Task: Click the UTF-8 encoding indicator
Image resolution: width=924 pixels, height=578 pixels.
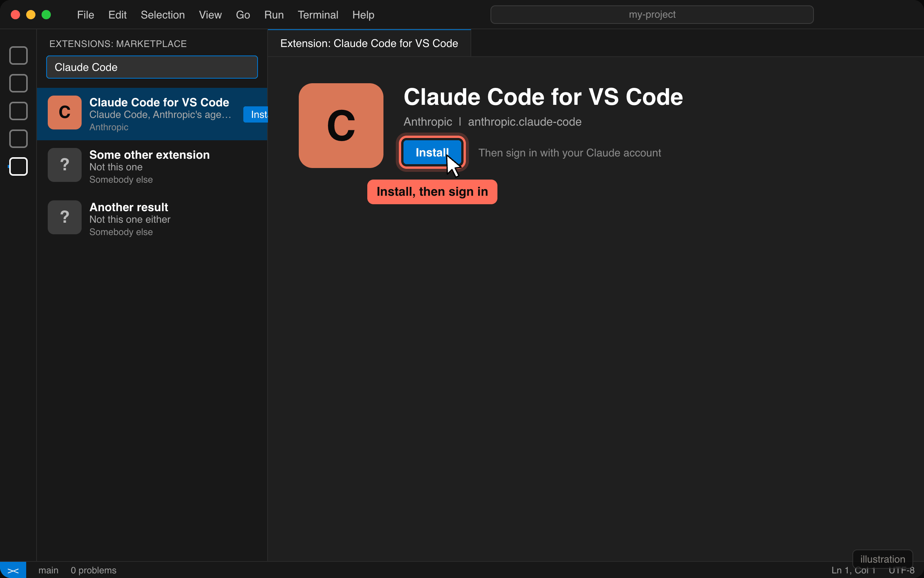Action: (902, 570)
